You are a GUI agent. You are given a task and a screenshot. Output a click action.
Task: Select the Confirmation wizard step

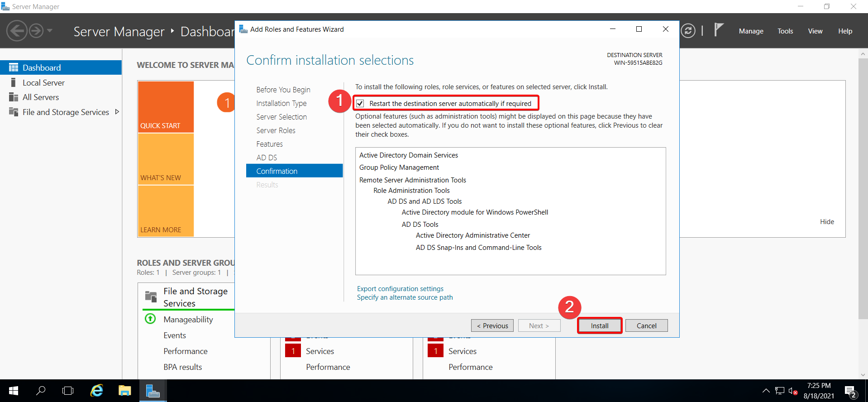[295, 171]
